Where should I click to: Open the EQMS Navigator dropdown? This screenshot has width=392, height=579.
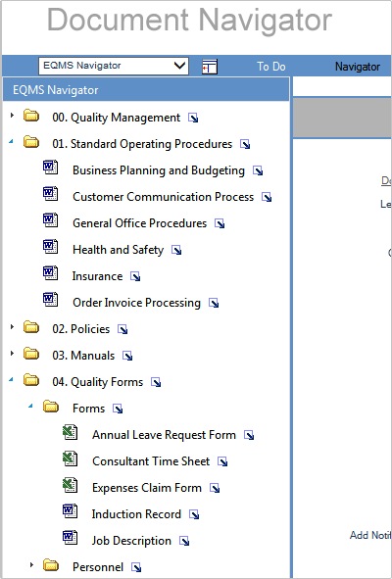[x=114, y=66]
